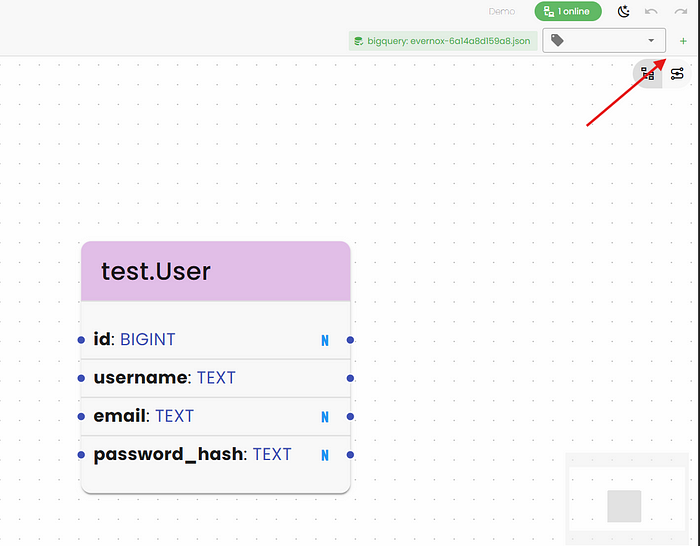
Task: Click the right connector dot of password_hash
Action: (x=350, y=454)
